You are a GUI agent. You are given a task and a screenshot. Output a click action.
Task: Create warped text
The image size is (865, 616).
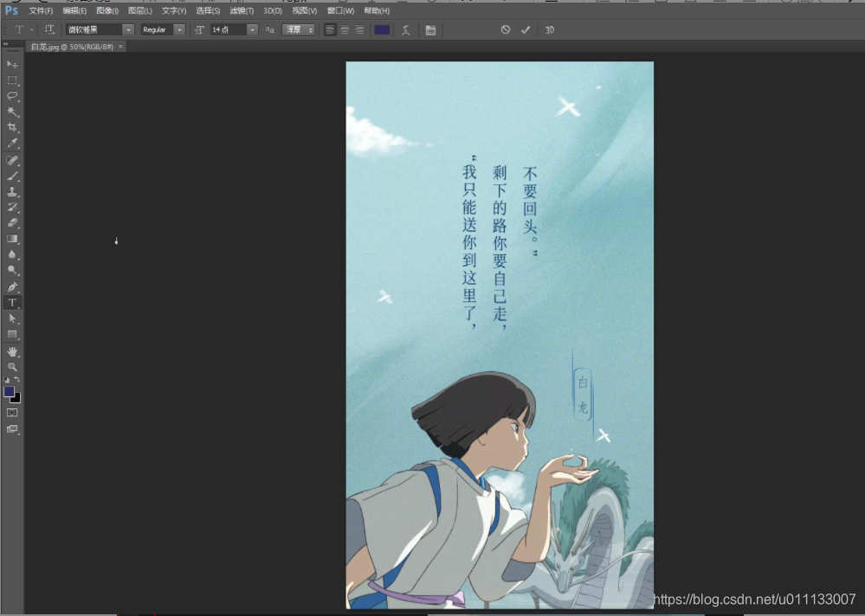pos(406,29)
